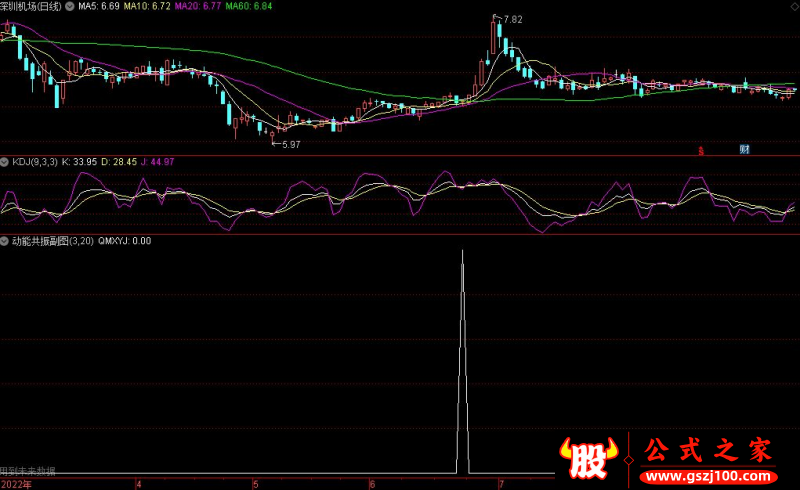
Task: Click the red S marker icon
Action: pyautogui.click(x=701, y=151)
